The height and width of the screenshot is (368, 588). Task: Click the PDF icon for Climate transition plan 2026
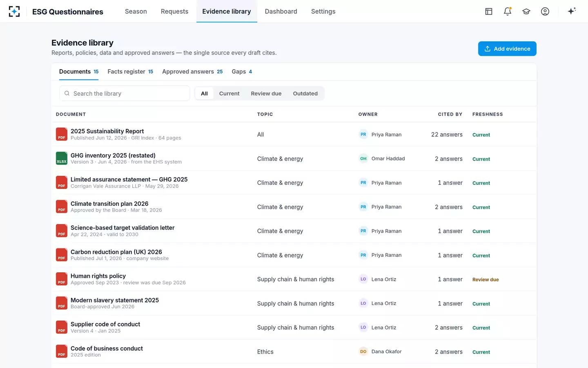coord(62,206)
